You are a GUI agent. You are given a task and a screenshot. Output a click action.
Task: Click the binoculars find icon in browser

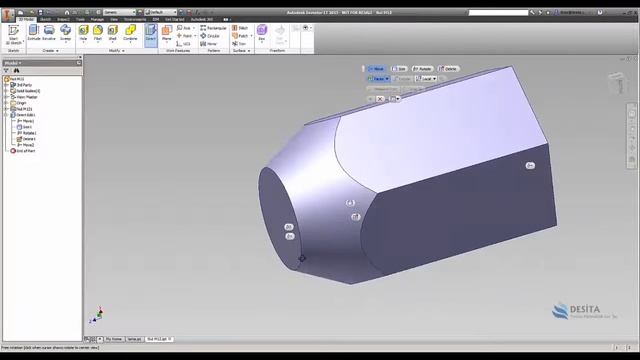(x=16, y=71)
